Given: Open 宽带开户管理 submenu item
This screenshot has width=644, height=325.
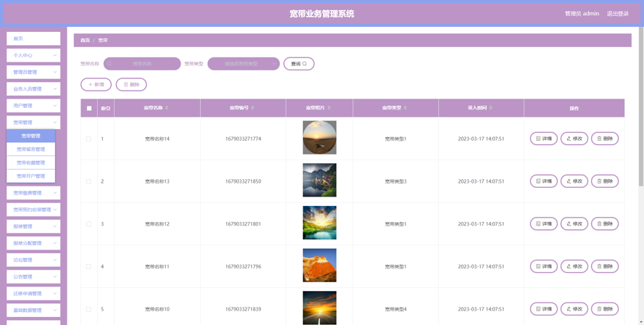Looking at the screenshot, I should point(30,176).
